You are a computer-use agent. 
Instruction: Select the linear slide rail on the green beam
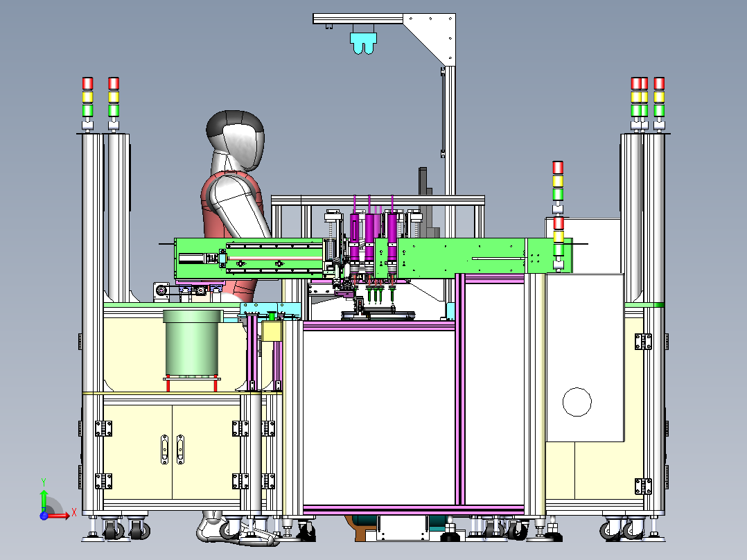coord(274,258)
